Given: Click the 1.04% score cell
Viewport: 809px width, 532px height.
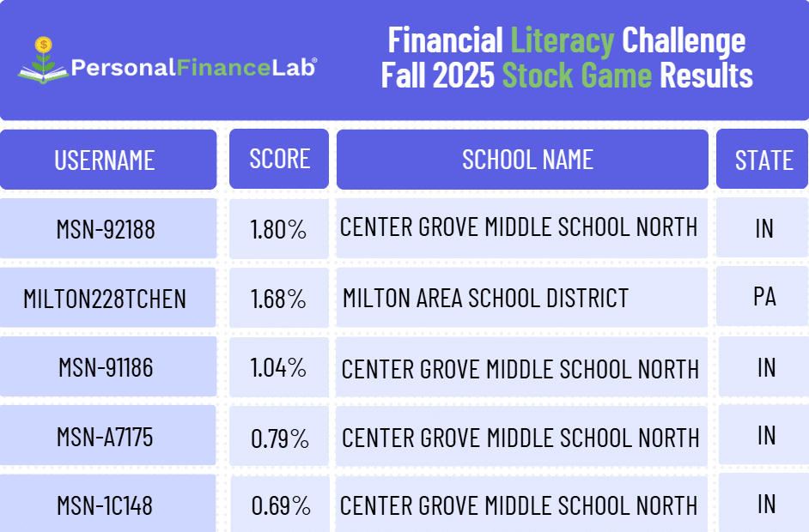Looking at the screenshot, I should tap(278, 368).
